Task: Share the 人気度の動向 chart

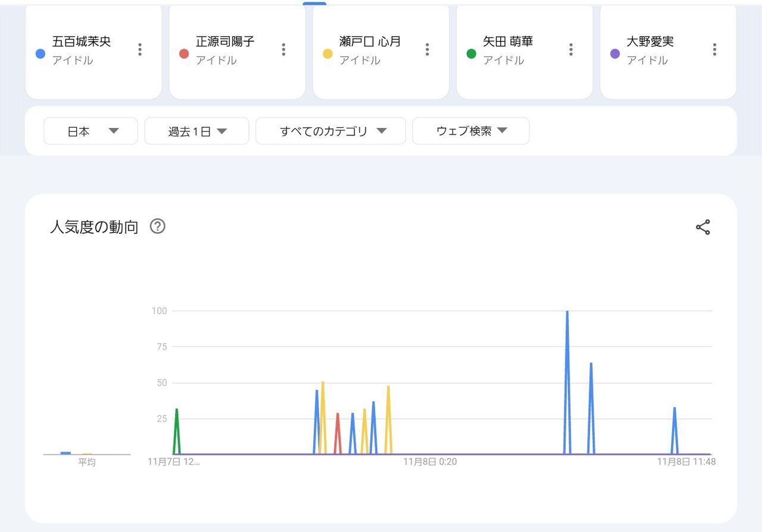Action: pyautogui.click(x=703, y=227)
